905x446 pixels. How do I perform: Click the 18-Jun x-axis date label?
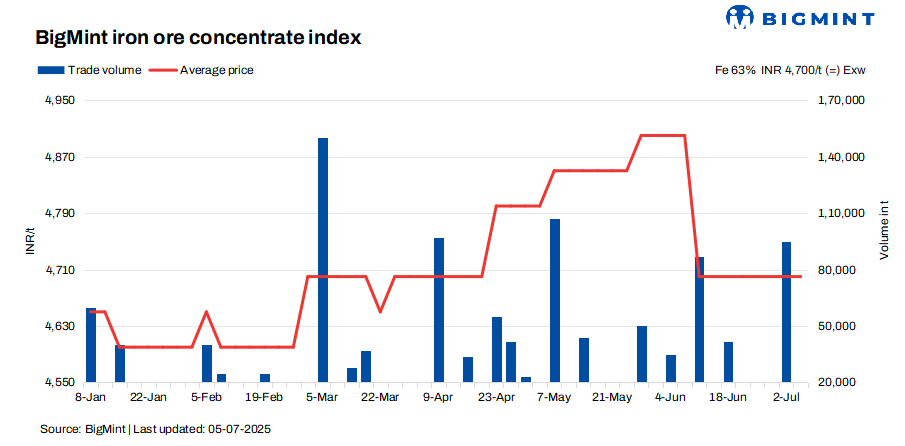(729, 397)
